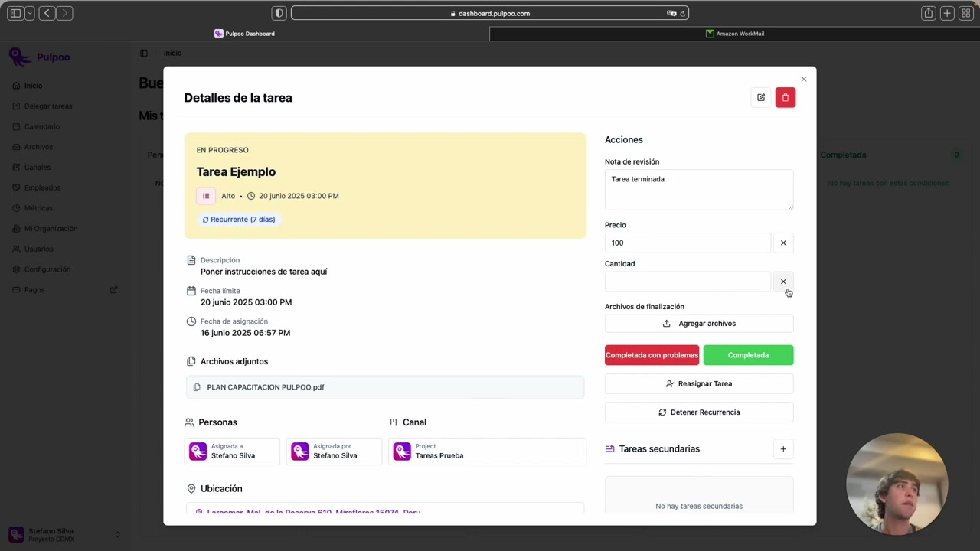Open Delegar tareas in the sidebar

[47, 106]
